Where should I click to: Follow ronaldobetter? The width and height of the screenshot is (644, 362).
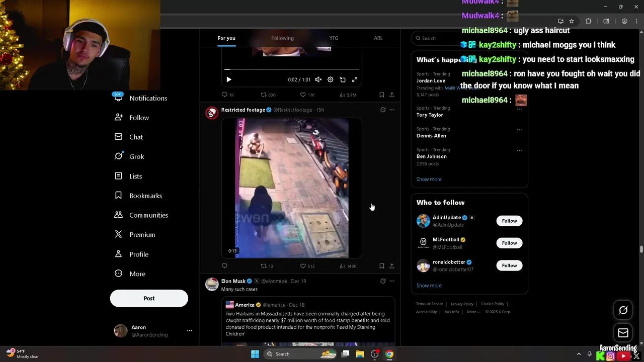[509, 265]
